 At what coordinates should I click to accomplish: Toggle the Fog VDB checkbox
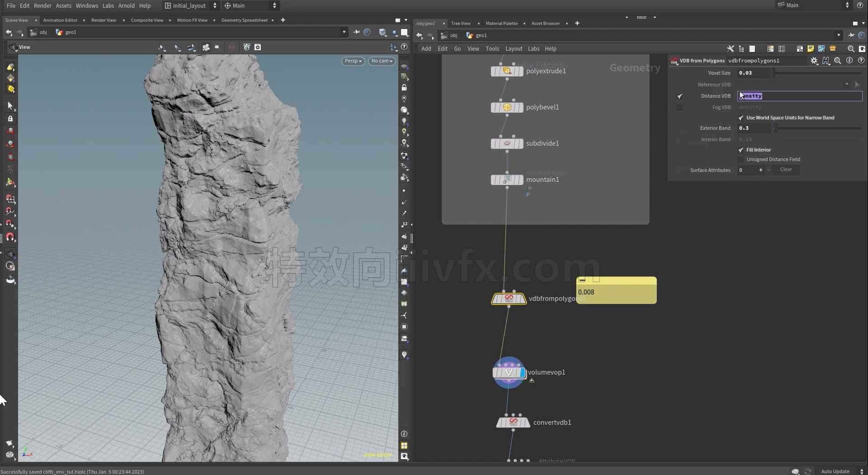(x=679, y=107)
